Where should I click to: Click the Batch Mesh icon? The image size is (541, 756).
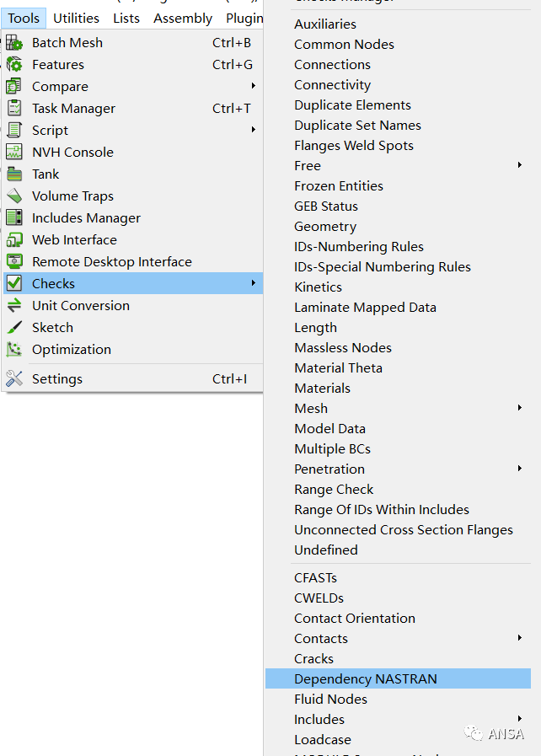pos(14,43)
